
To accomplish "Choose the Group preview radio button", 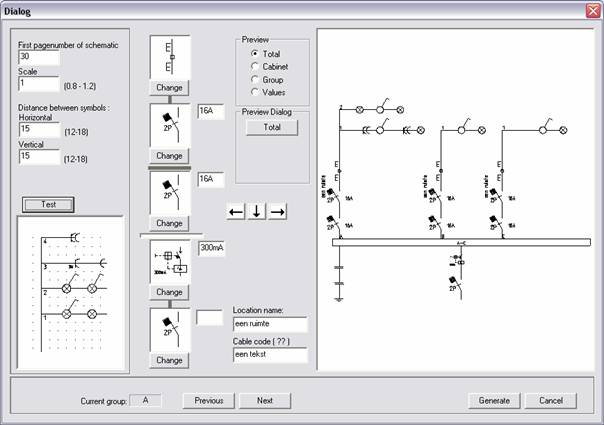I will 255,79.
